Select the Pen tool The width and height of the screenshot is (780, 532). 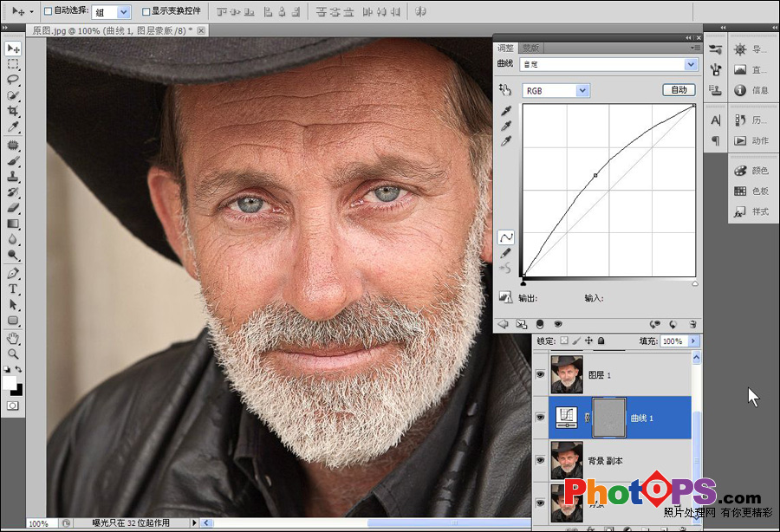[x=13, y=273]
